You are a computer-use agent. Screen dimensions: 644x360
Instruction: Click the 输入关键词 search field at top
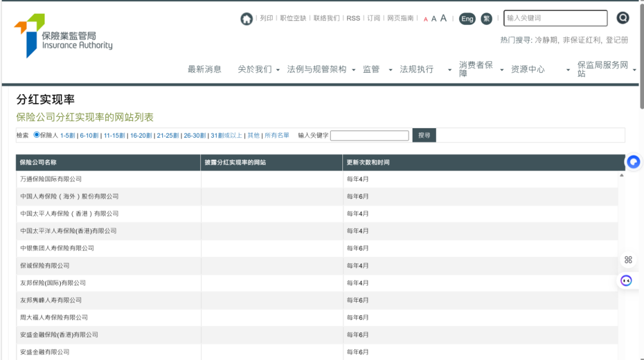(x=555, y=18)
